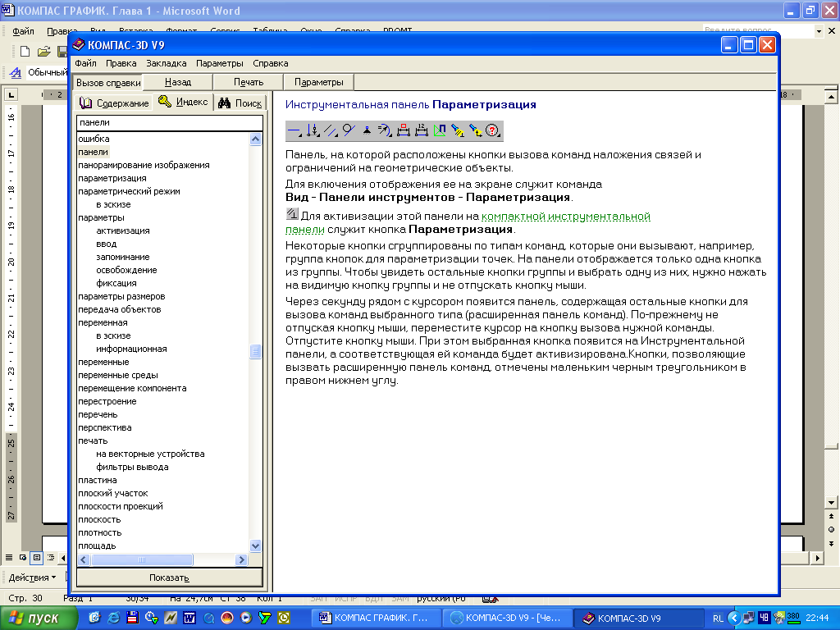This screenshot has width=840, height=630.
Task: Click the index list horizontal scroll thumb
Action: click(x=141, y=559)
